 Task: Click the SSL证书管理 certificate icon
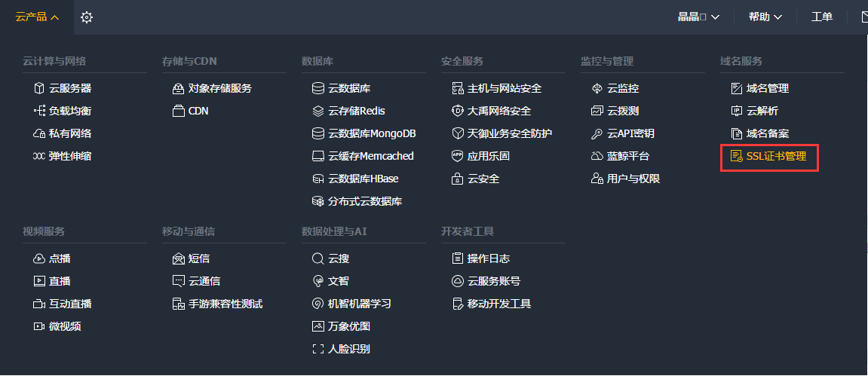(737, 156)
